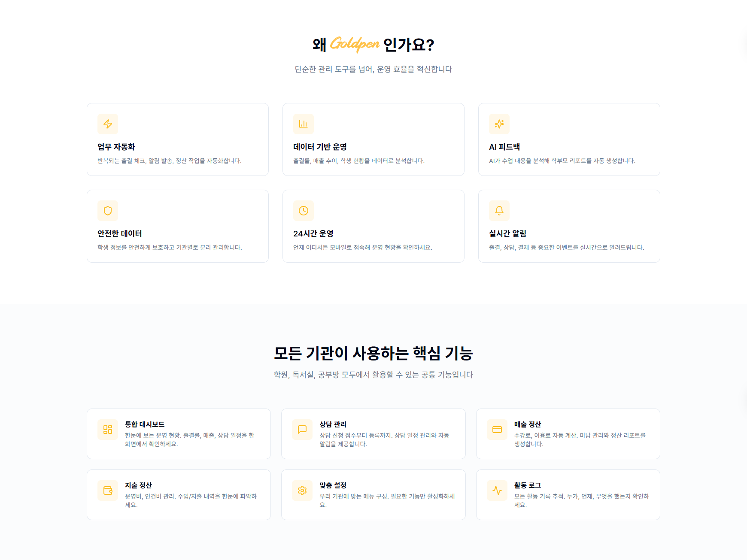Click the Goldpen logo text in the heading
This screenshot has height=560, width=747.
pos(355,43)
